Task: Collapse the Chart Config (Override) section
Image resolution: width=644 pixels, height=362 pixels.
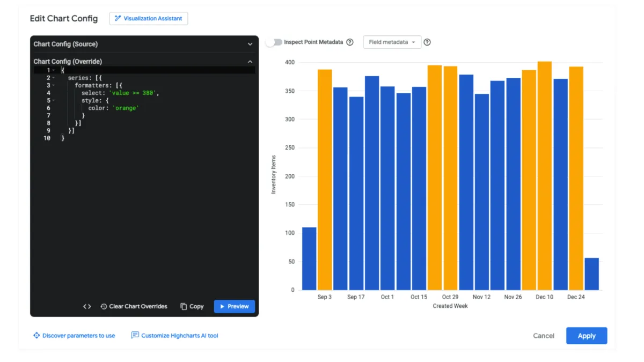Action: pos(250,61)
